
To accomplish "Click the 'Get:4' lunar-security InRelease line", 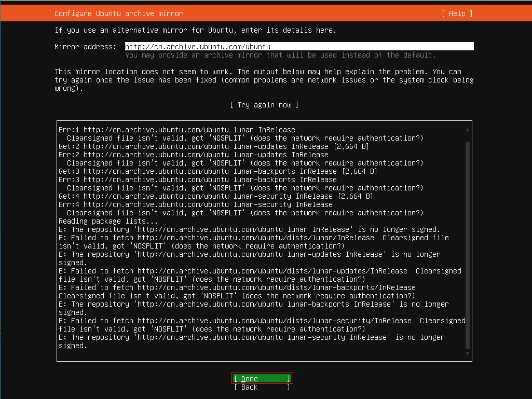I will click(x=216, y=196).
